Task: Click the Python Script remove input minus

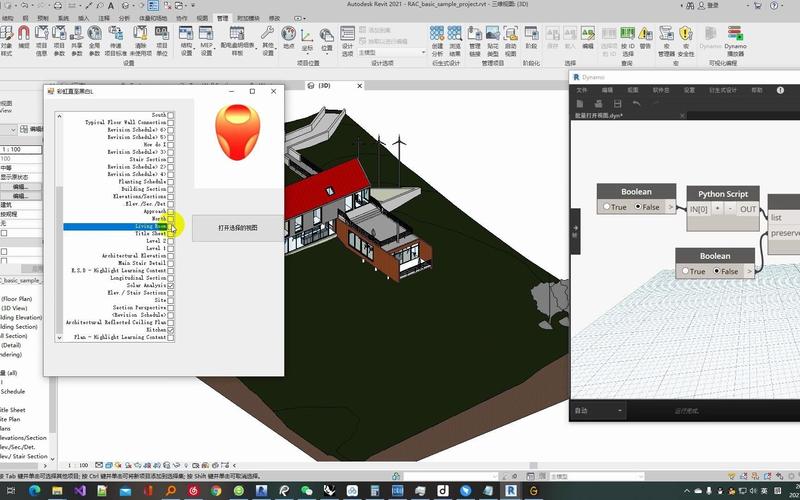Action: click(728, 209)
